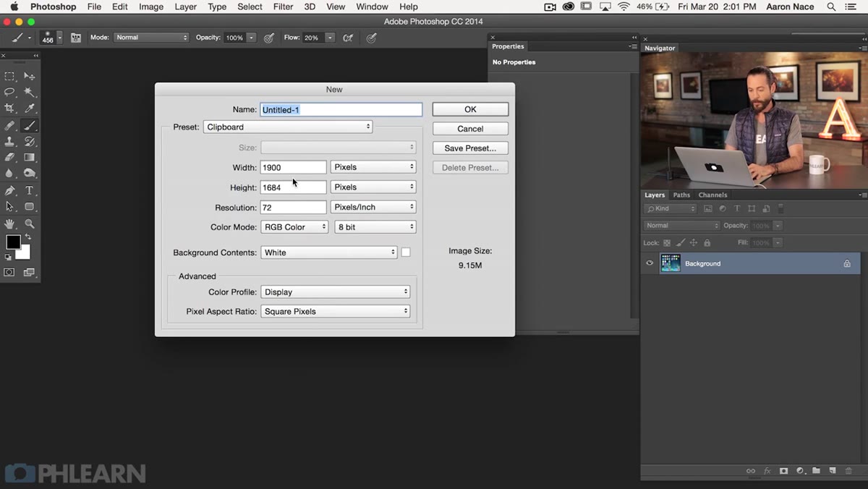Click the white background color swatch
Screen dimensions: 868x489
click(x=24, y=252)
